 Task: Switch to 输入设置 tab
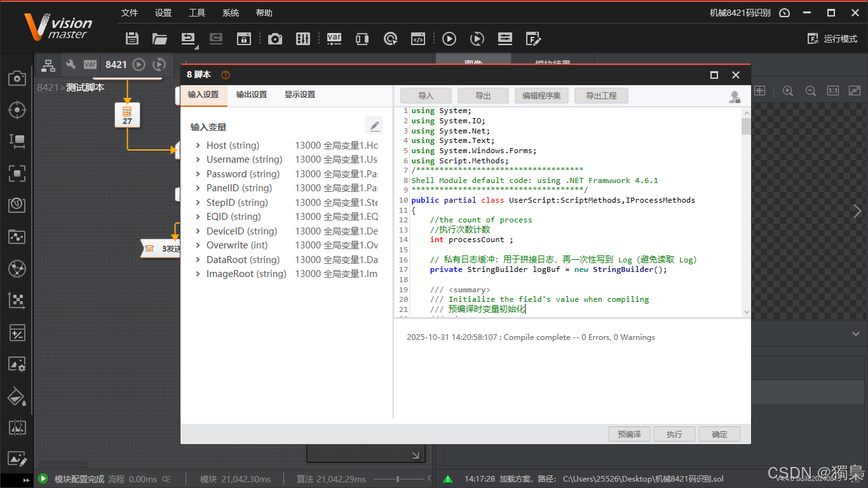(203, 95)
